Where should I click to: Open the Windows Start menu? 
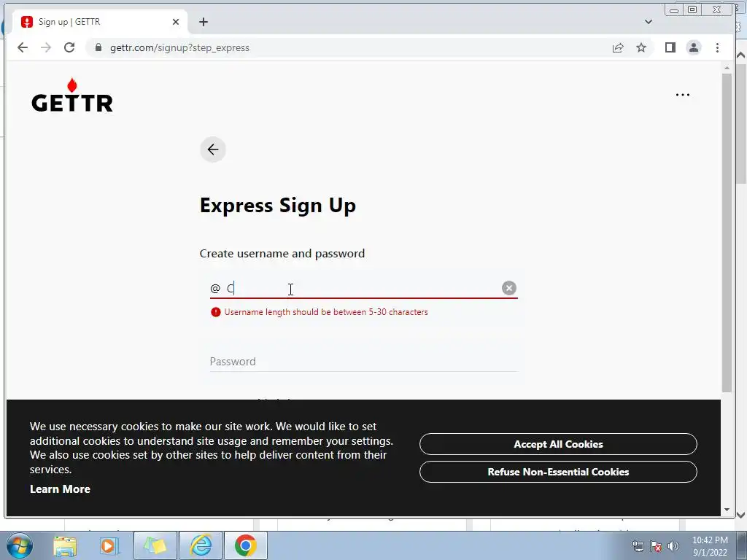(x=20, y=545)
